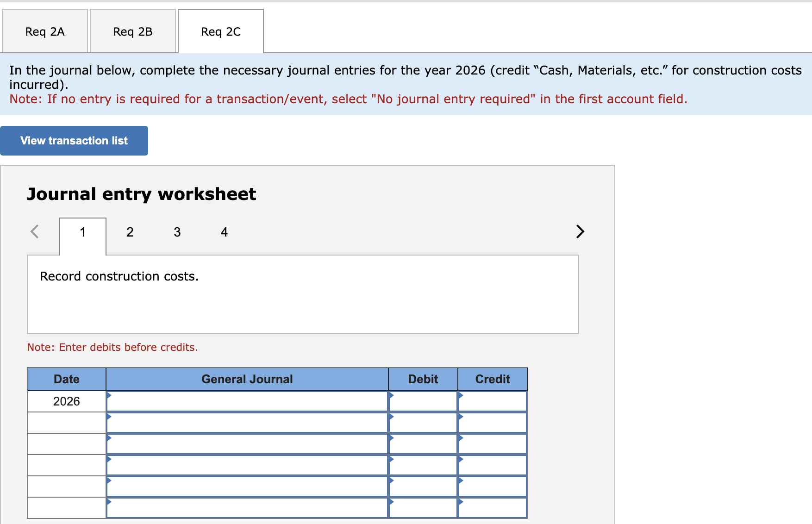812x524 pixels.
Task: Click second row Debit field
Action: [423, 423]
